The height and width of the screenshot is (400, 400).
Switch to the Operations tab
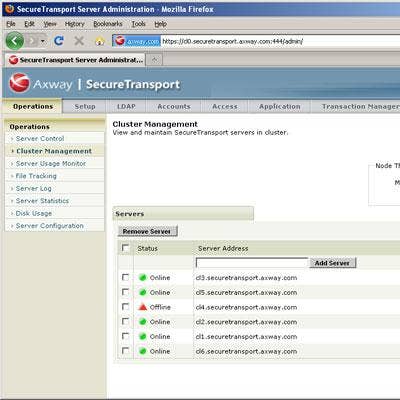click(33, 106)
